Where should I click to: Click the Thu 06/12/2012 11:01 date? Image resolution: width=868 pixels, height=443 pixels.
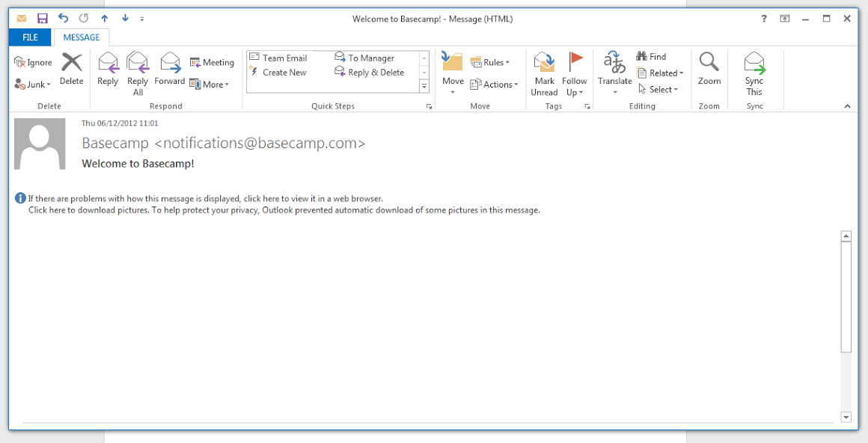pyautogui.click(x=120, y=123)
